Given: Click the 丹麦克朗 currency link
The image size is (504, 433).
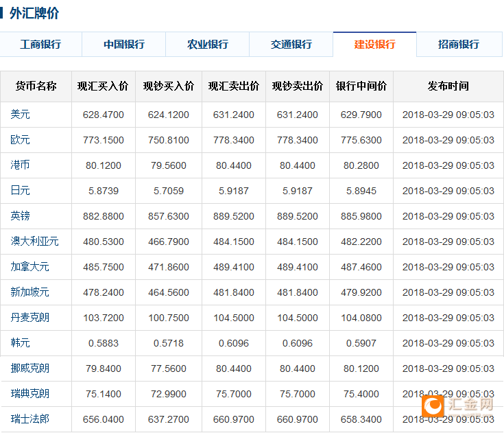Looking at the screenshot, I should 30,318.
